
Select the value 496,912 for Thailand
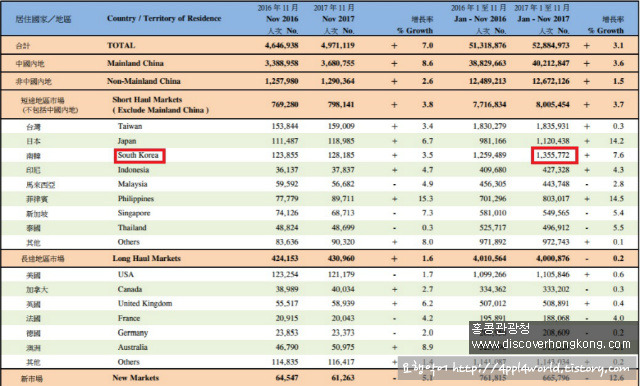(556, 228)
